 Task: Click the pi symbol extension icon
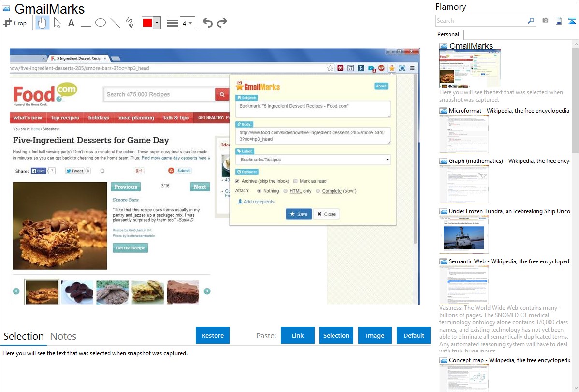point(351,68)
